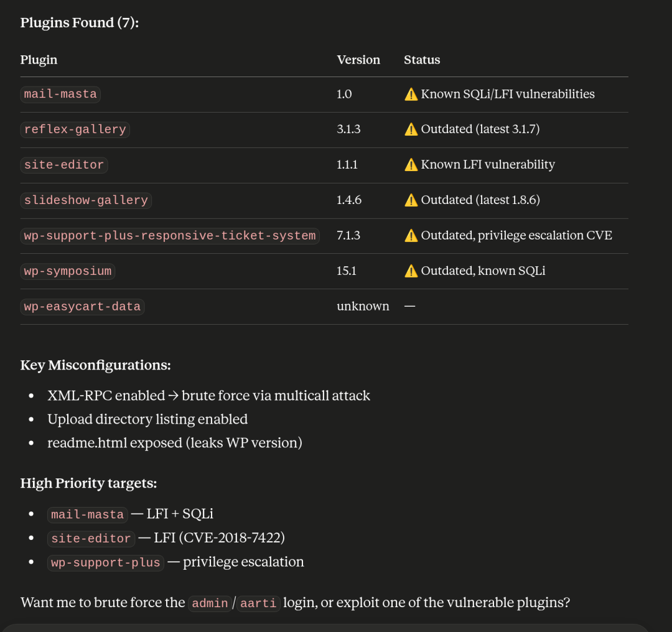This screenshot has width=672, height=632.
Task: Click the aarti username code label
Action: click(x=258, y=603)
